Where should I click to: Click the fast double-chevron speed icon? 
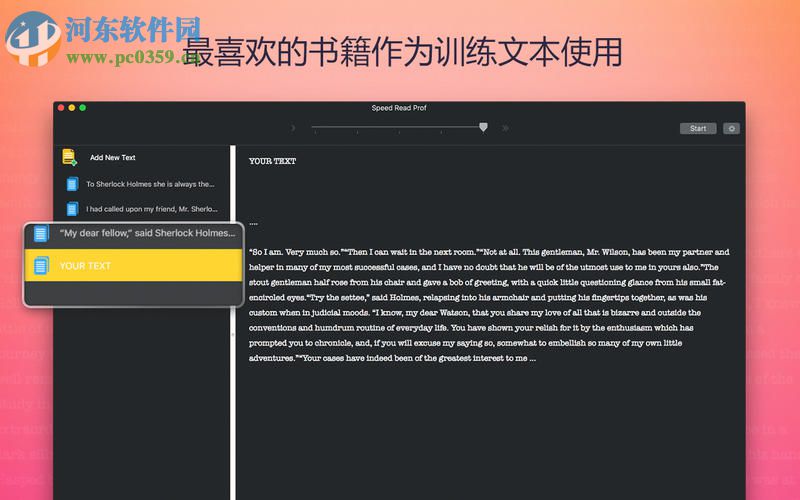pos(505,128)
